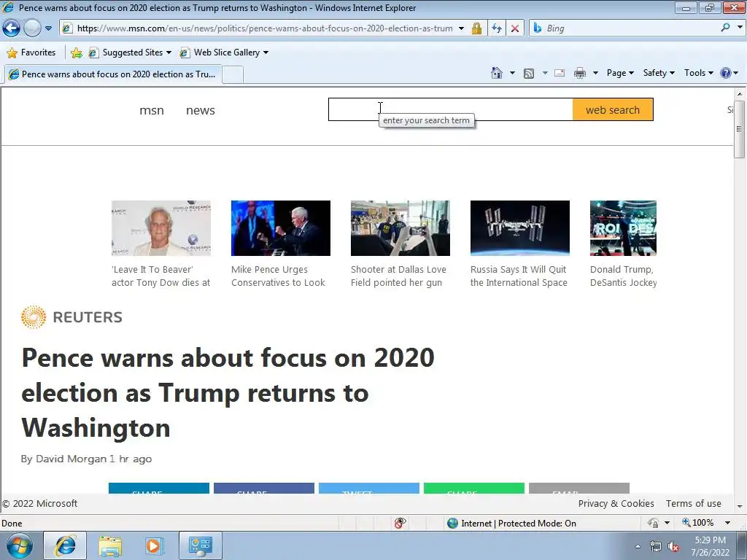Click Mike Pence Urges Conservatives headline
Image resolution: width=747 pixels, height=560 pixels.
tap(278, 276)
